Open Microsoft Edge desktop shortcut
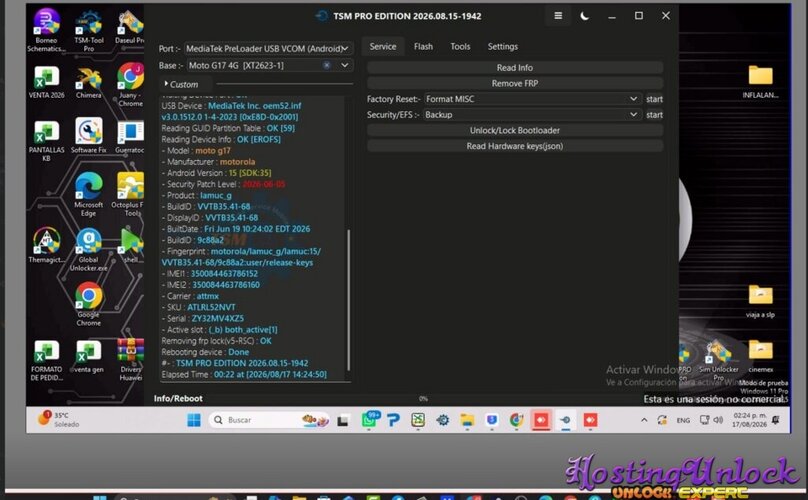 [89, 195]
